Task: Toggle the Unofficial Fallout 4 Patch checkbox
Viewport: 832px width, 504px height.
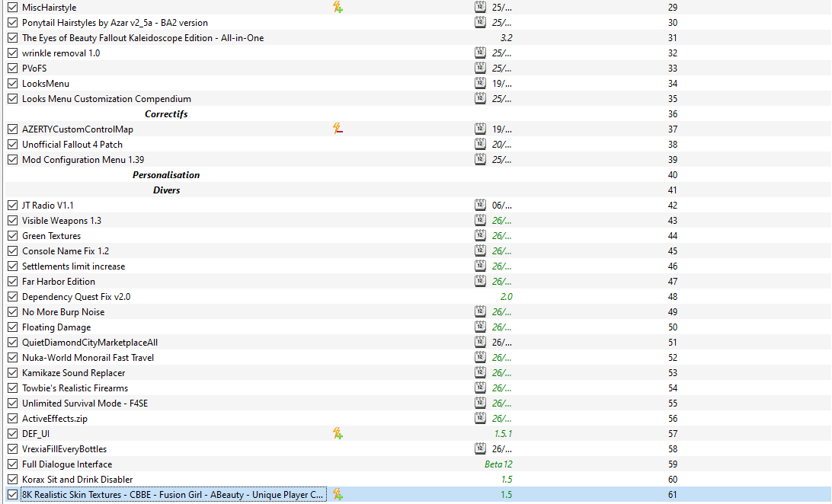Action: [13, 145]
